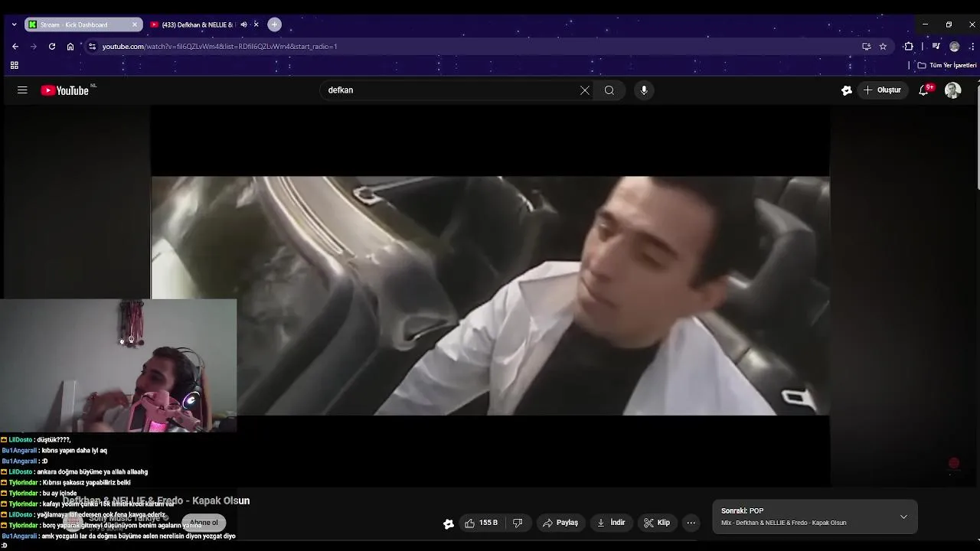Open the browser three-dot menu
The width and height of the screenshot is (980, 551).
[x=972, y=47]
